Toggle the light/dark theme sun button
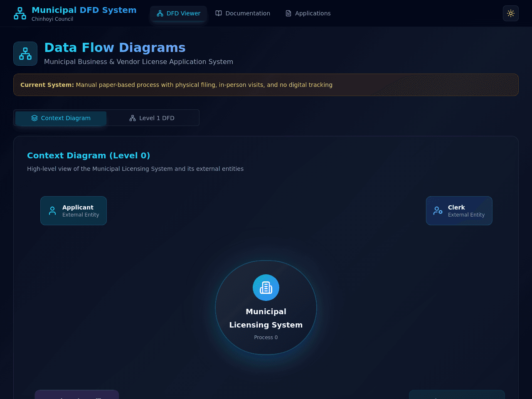The width and height of the screenshot is (532, 399). coord(511,13)
